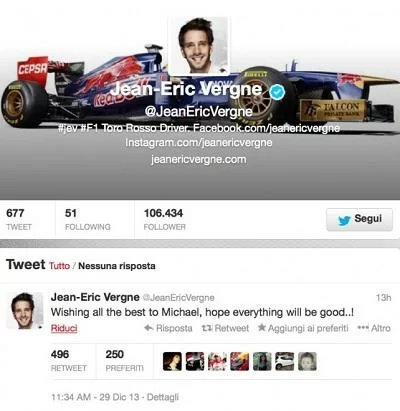Open the 677 Tweet count
Screen dimensions: 400x411
pyautogui.click(x=19, y=219)
